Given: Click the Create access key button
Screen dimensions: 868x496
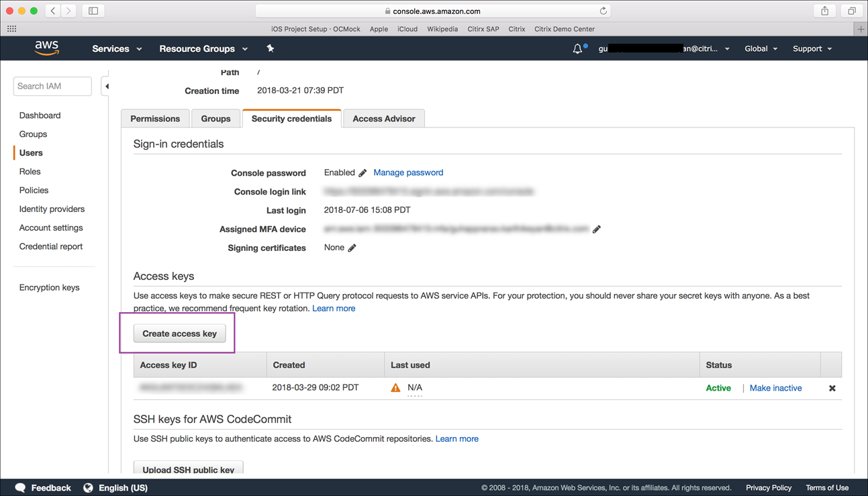Looking at the screenshot, I should click(179, 334).
